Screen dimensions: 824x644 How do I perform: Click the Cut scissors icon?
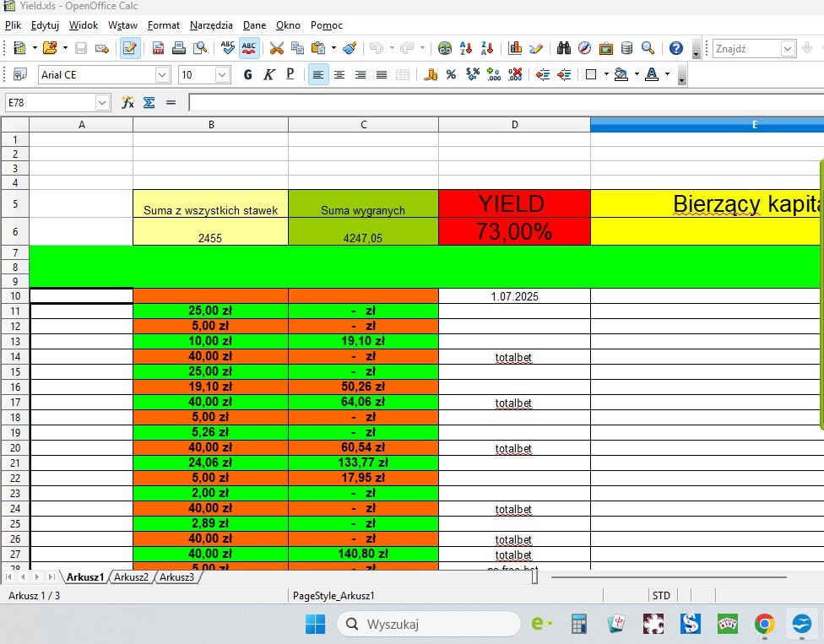tap(276, 48)
